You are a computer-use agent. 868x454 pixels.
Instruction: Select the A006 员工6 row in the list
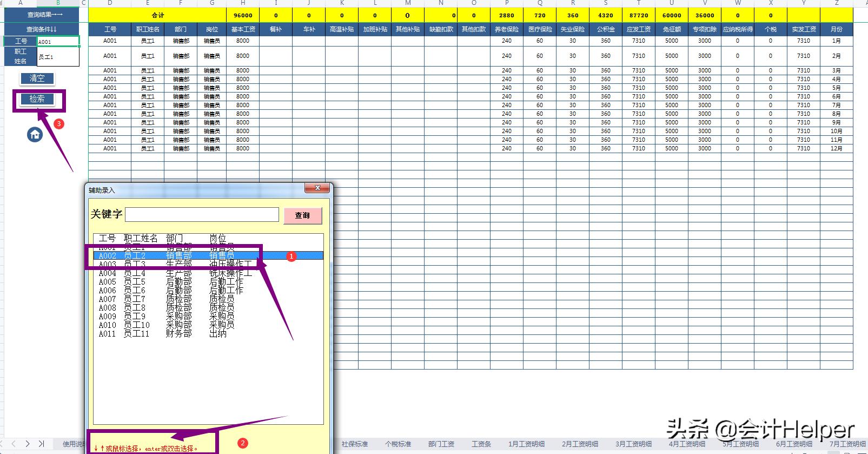(208, 290)
